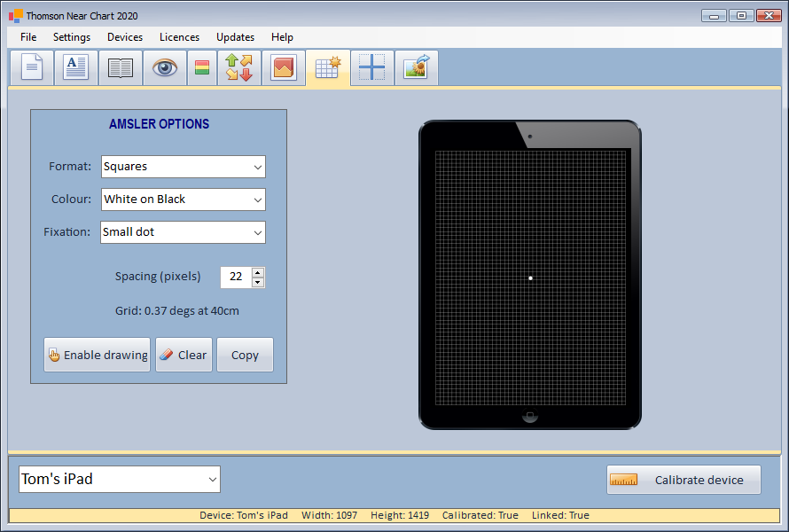
Task: Open the Licences menu
Action: (x=179, y=37)
